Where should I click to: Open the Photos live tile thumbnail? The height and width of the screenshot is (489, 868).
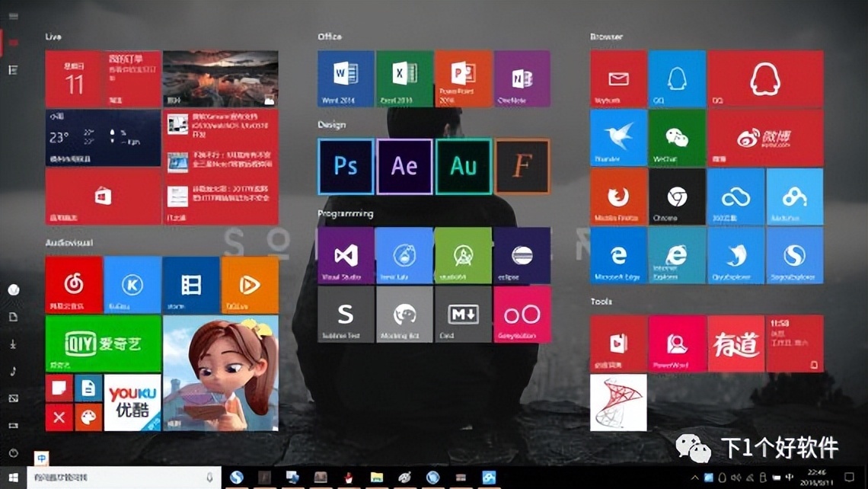click(x=220, y=78)
